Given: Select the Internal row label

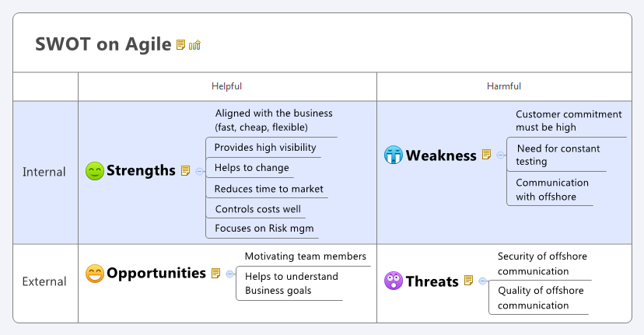Looking at the screenshot, I should click(x=44, y=172).
